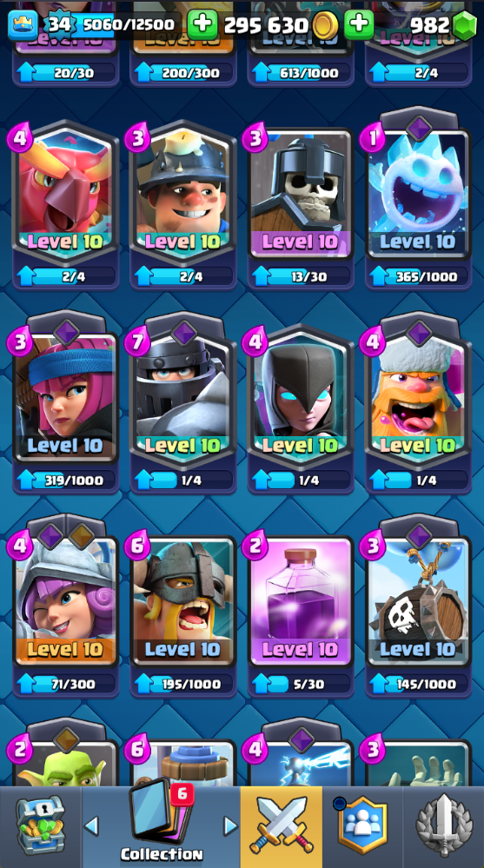Navigate right with Collection arrow
The image size is (484, 868).
point(230,826)
